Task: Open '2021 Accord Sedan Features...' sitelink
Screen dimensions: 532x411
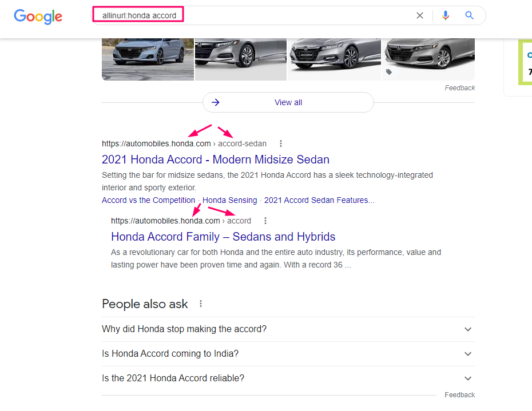Action: (319, 200)
